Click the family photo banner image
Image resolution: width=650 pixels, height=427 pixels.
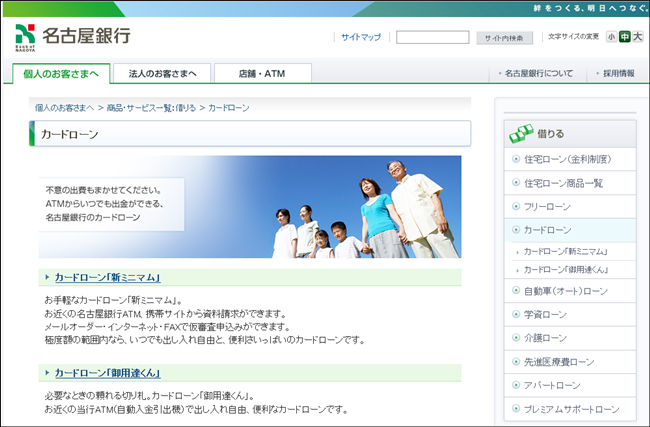(250, 207)
